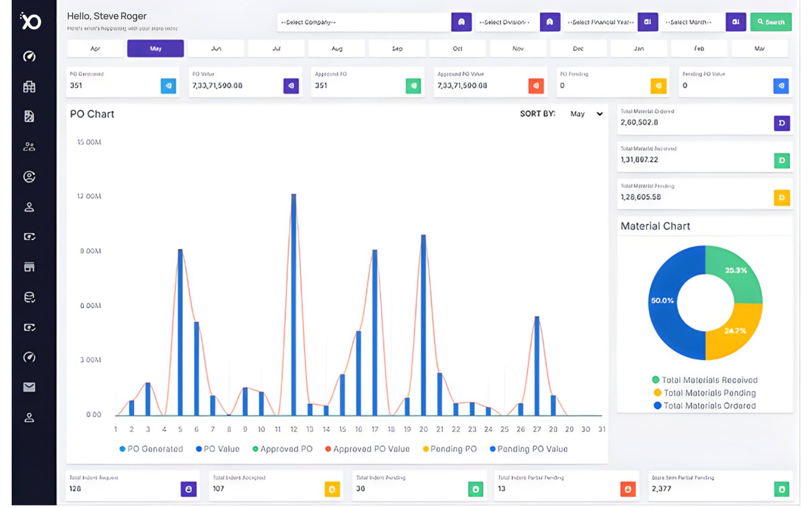
Task: Toggle PO Value series in chart legend
Action: click(217, 449)
